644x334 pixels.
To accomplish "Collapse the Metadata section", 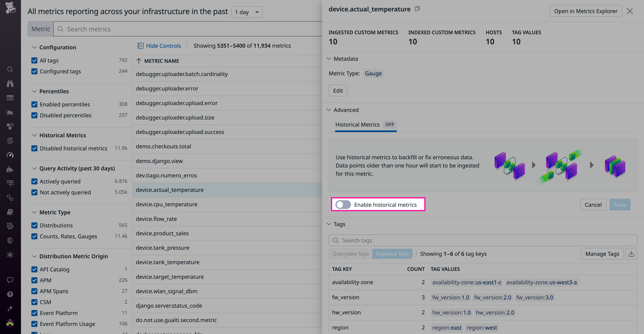I will 329,59.
